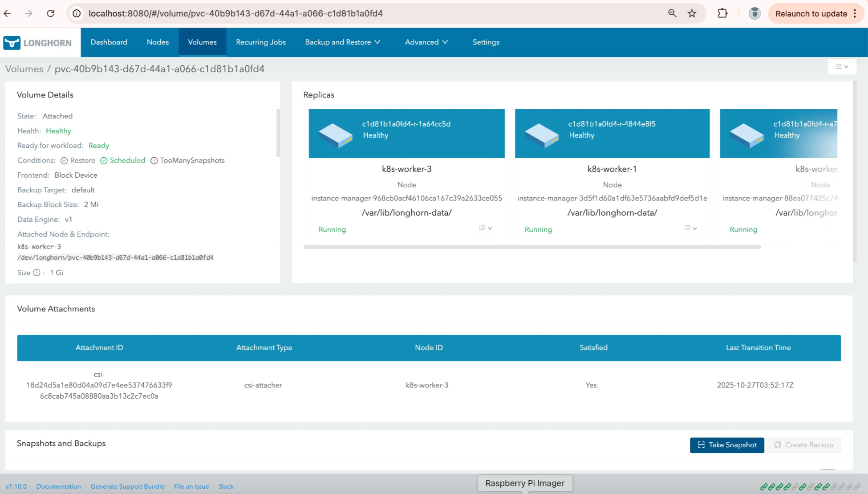Bookmark the page with the star icon

(x=692, y=13)
